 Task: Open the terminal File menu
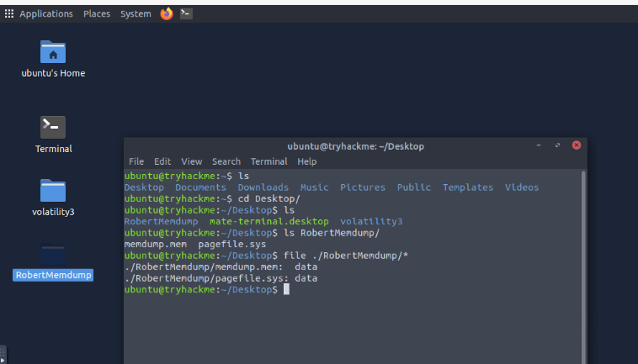pos(136,161)
